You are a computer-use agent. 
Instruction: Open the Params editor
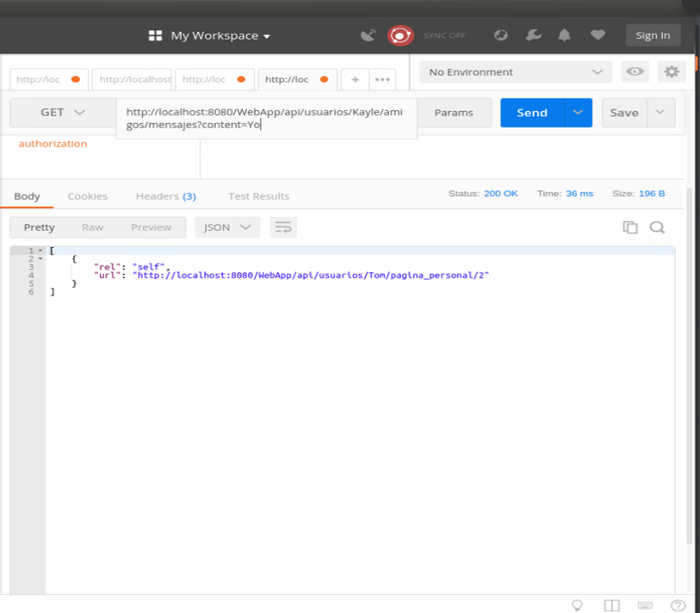coord(454,113)
